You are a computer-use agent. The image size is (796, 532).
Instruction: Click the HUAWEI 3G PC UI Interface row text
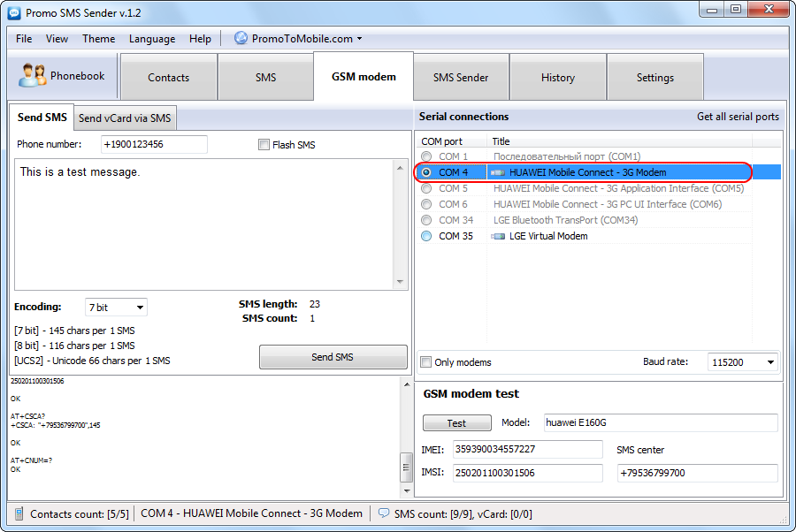coord(607,204)
